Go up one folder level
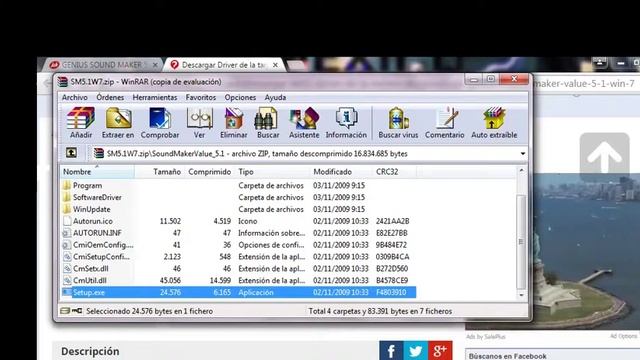This screenshot has height=360, width=640. tap(71, 153)
